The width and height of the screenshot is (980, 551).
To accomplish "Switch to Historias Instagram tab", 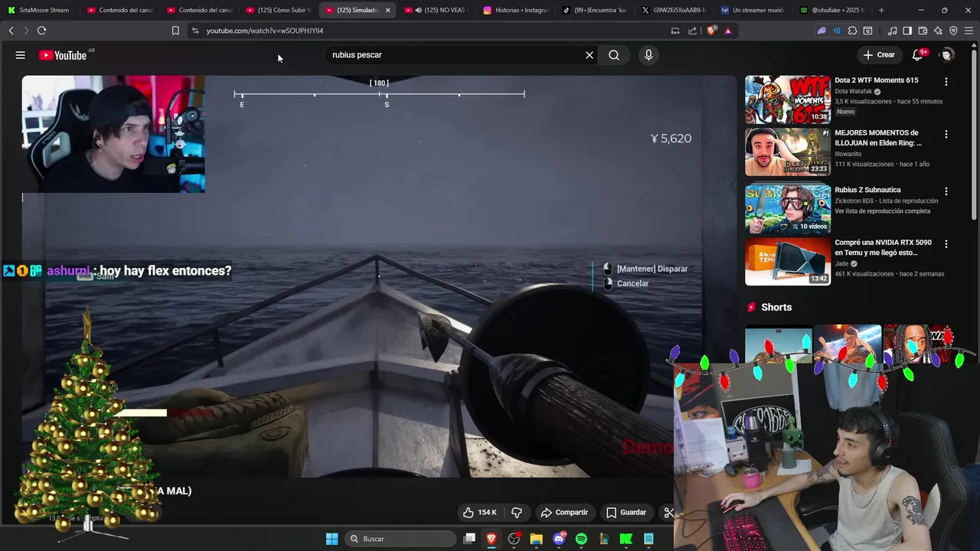I will [x=516, y=10].
